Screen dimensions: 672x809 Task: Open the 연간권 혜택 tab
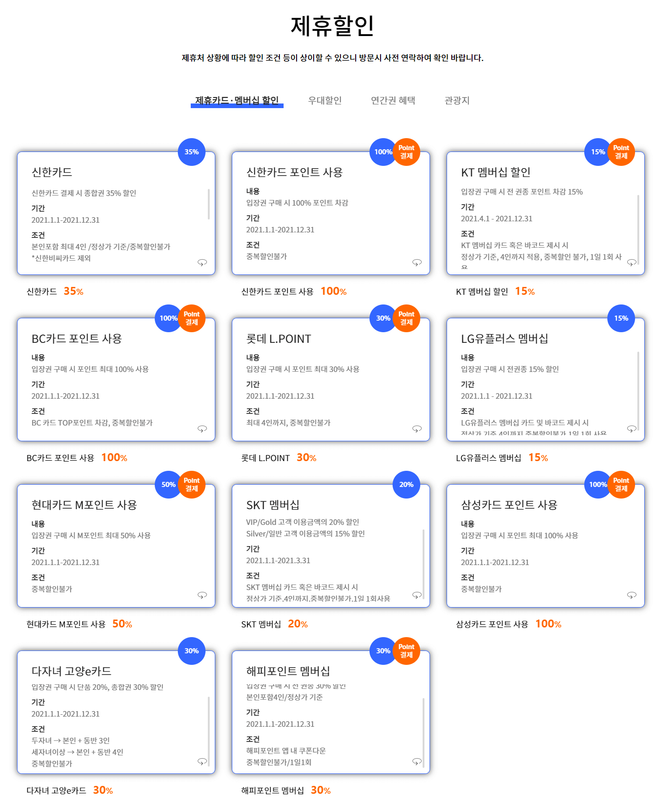393,101
